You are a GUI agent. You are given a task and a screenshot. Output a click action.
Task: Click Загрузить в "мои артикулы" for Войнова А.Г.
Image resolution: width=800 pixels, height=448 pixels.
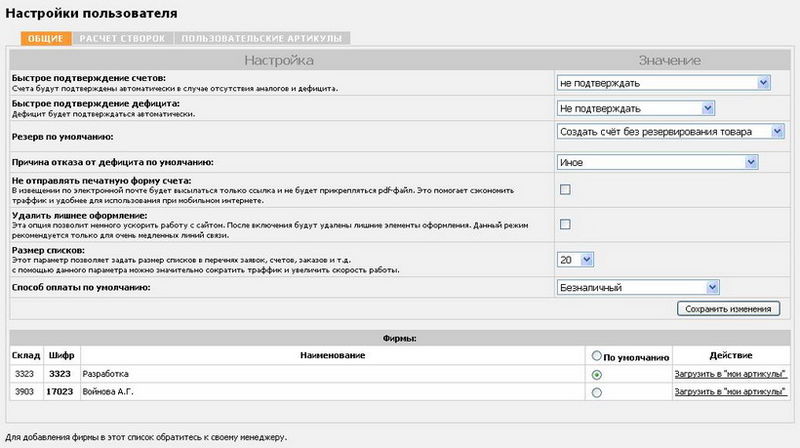point(730,393)
